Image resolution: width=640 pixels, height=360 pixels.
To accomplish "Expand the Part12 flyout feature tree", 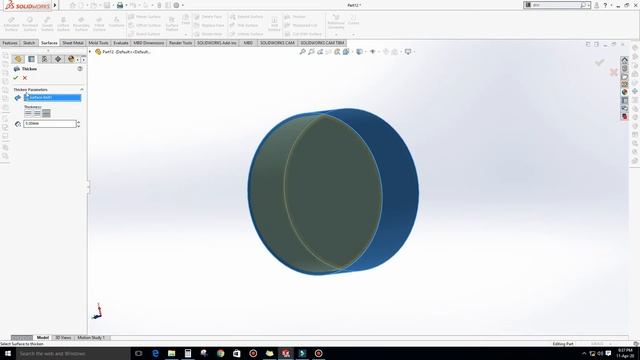I will click(x=90, y=52).
